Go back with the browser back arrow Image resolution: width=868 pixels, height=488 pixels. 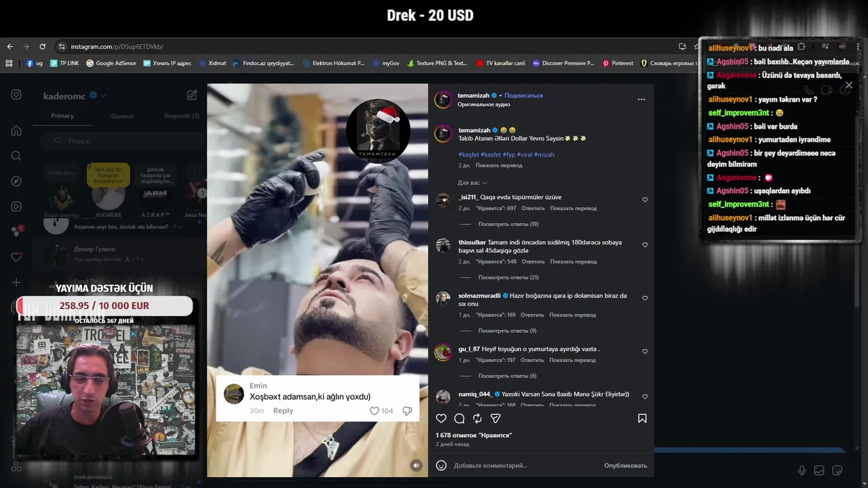point(9,47)
